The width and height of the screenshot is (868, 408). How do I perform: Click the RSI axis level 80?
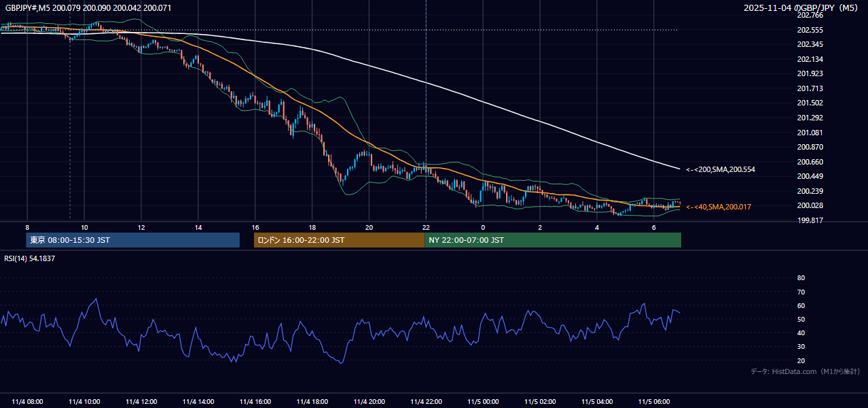click(x=801, y=278)
